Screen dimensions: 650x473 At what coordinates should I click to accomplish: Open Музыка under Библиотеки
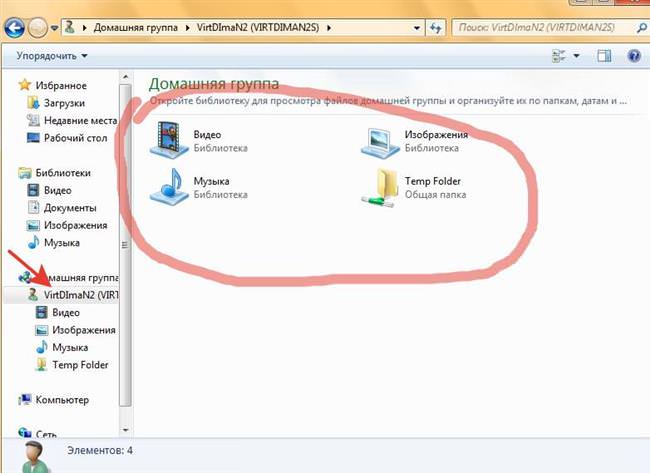pyautogui.click(x=62, y=243)
